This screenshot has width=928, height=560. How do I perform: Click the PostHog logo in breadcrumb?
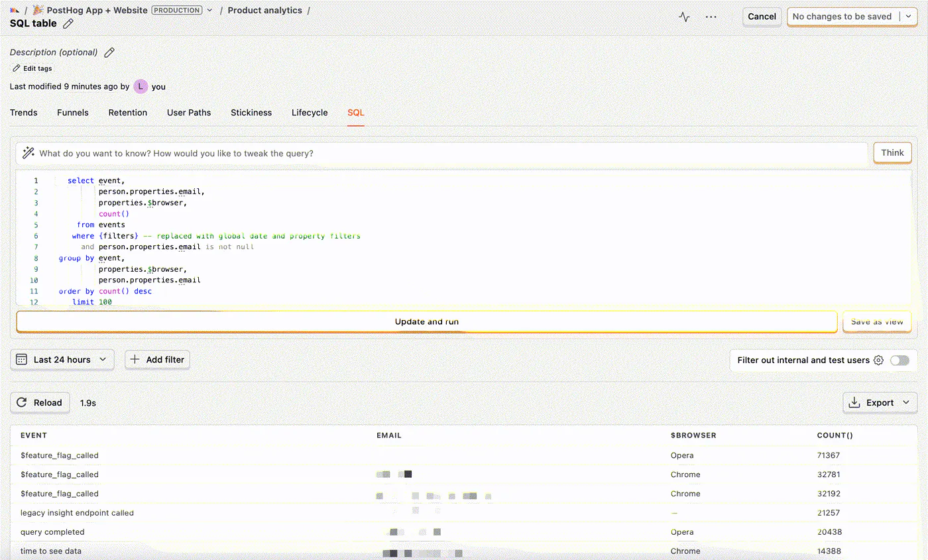(15, 11)
